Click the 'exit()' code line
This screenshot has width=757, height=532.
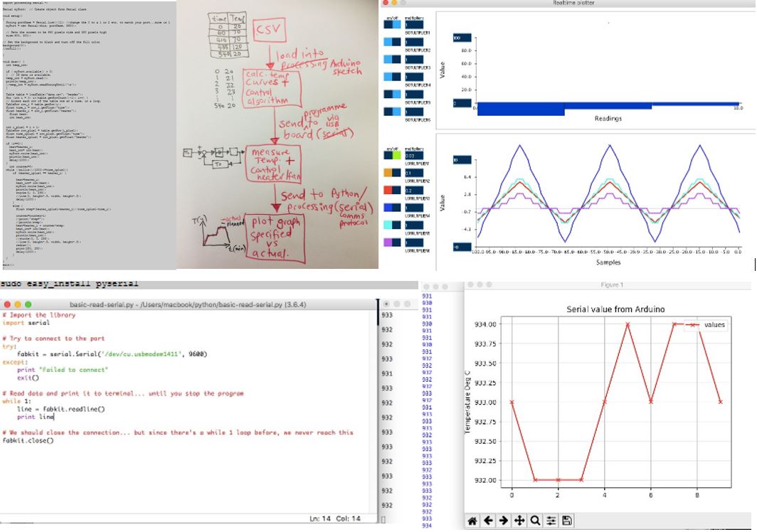(x=28, y=378)
